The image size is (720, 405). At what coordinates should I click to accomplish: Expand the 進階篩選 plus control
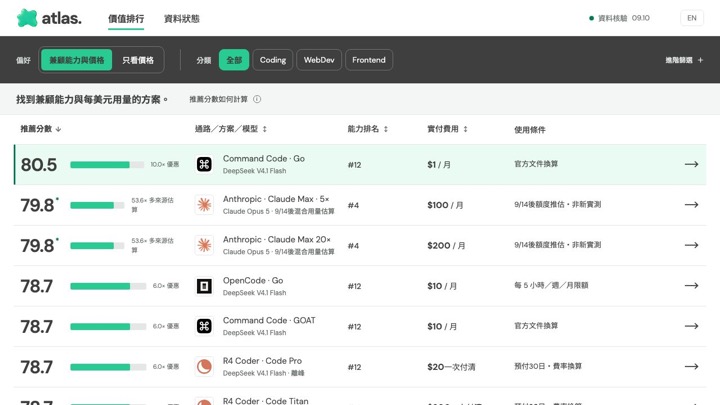point(684,60)
